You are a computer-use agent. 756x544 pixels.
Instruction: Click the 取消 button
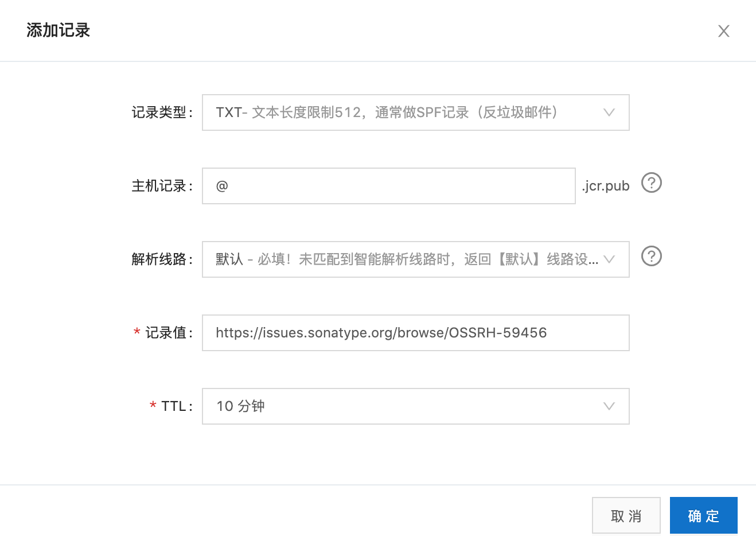coord(626,516)
